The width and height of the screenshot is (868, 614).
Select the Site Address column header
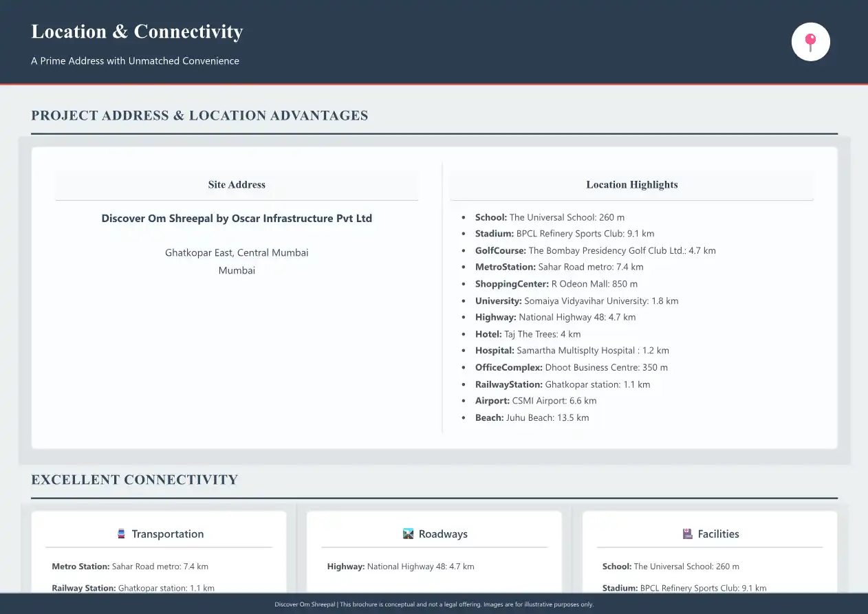237,184
